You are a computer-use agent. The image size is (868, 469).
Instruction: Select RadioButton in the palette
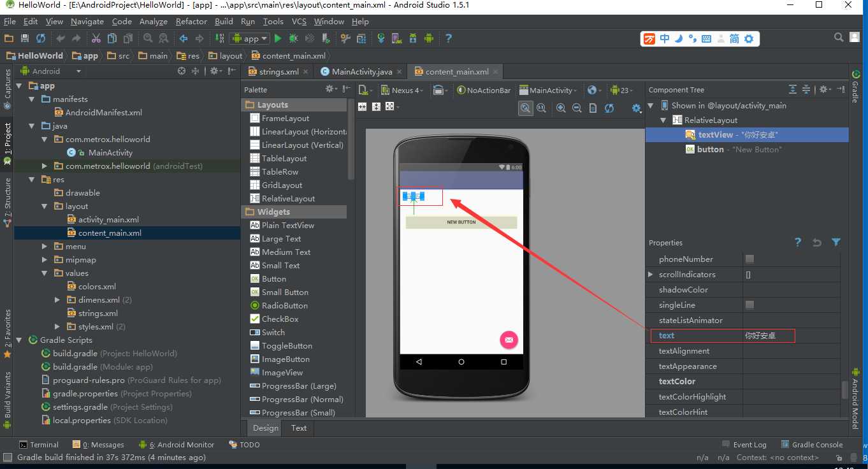click(x=284, y=305)
